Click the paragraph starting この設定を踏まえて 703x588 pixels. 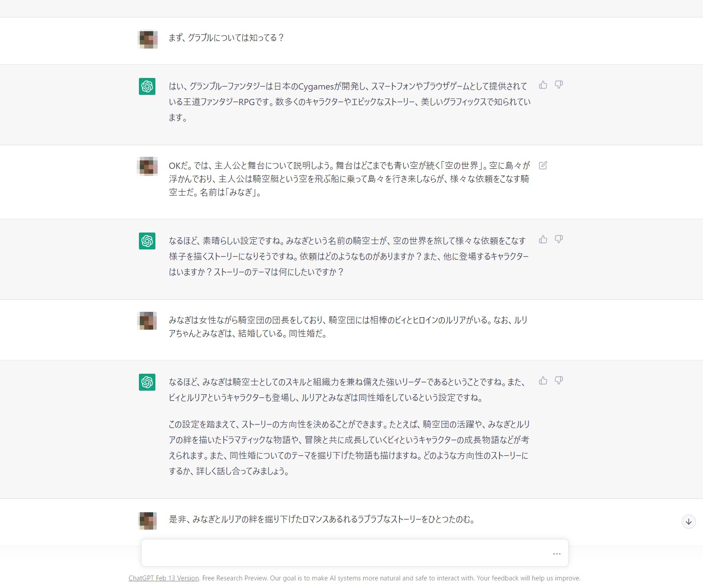[x=349, y=448]
